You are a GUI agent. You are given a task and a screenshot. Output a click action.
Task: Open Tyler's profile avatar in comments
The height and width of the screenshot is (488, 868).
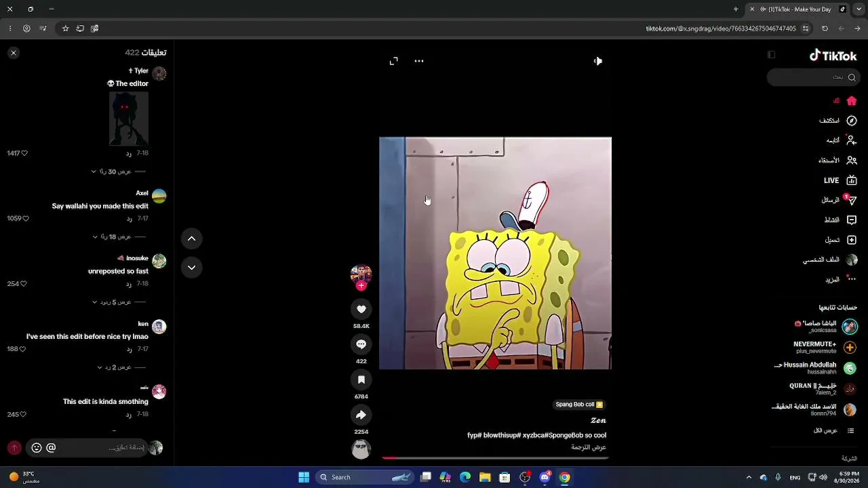tap(159, 73)
